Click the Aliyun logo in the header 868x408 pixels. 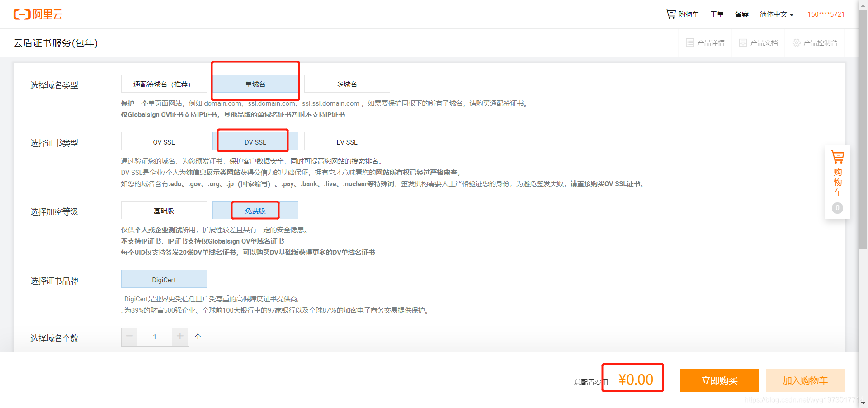[38, 14]
